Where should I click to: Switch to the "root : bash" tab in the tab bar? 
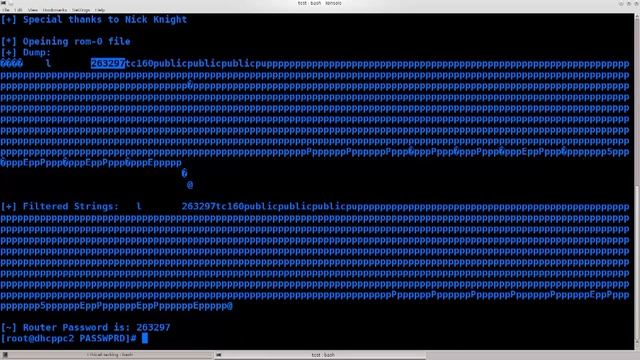(x=320, y=355)
